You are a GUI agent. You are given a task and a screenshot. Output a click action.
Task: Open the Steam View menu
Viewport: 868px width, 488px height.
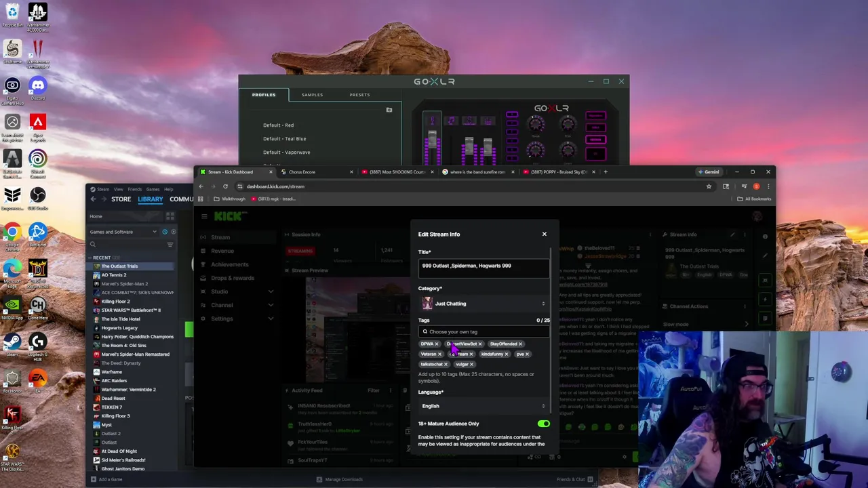[118, 189]
